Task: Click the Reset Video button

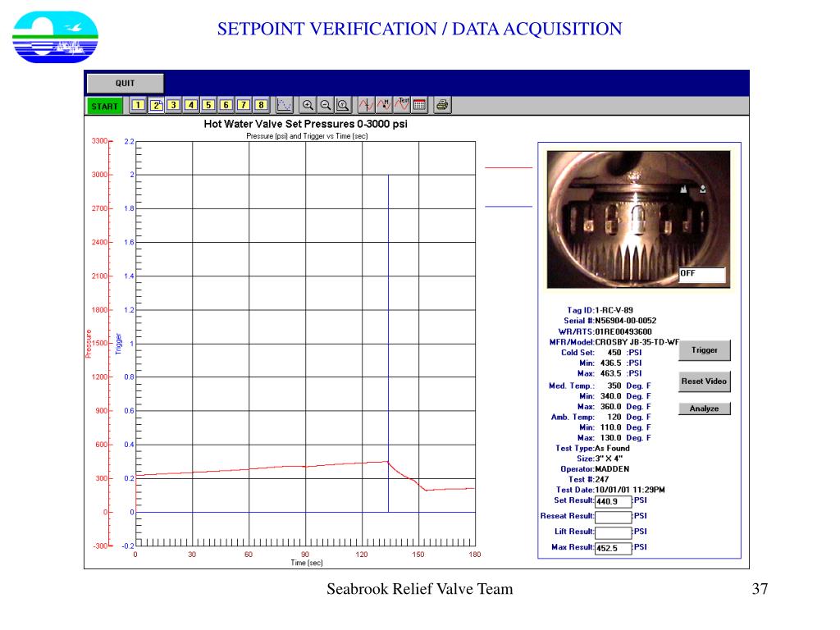Action: point(705,381)
